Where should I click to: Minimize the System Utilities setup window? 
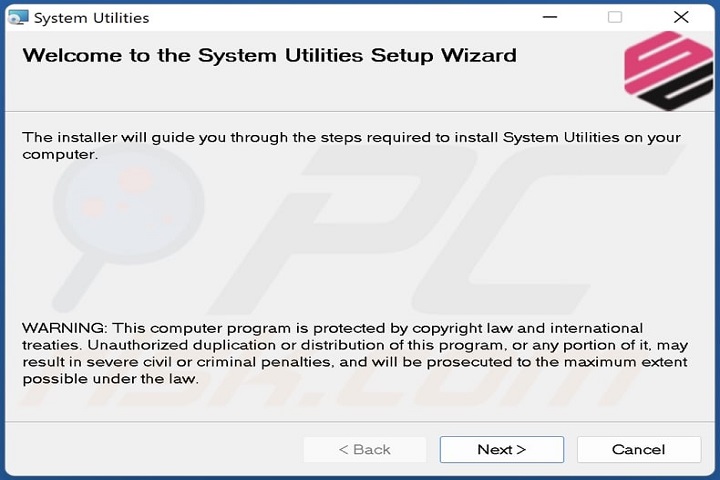[x=549, y=17]
